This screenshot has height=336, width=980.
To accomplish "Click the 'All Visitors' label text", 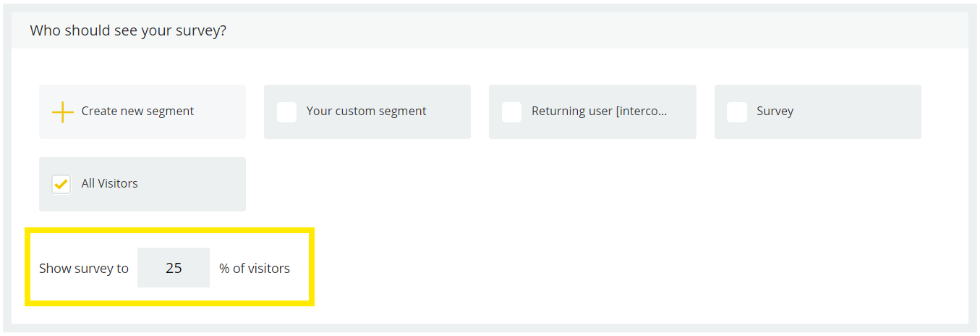I will [x=109, y=183].
